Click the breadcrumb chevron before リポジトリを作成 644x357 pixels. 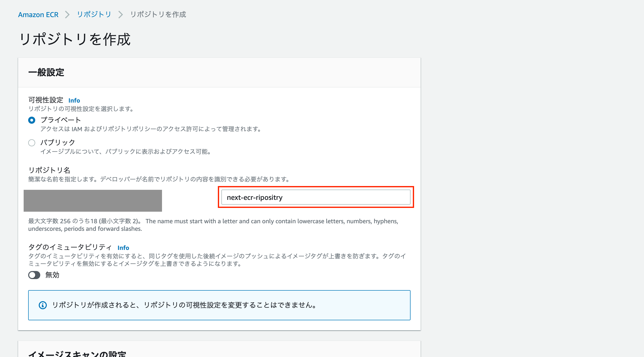tap(121, 15)
